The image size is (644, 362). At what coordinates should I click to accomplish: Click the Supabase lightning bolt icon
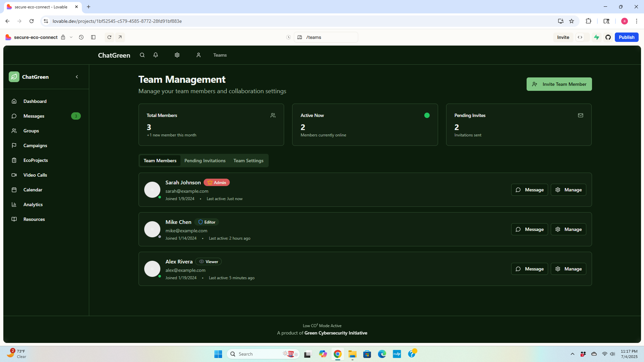597,37
